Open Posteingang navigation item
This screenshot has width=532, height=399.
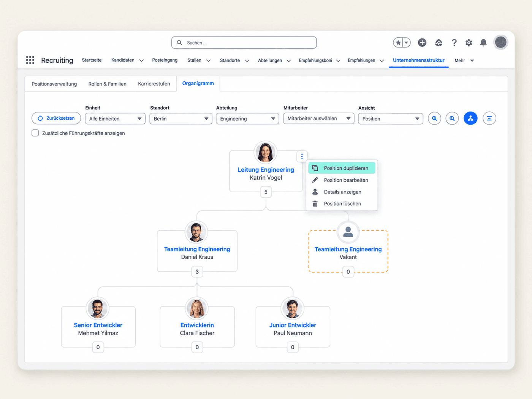165,60
